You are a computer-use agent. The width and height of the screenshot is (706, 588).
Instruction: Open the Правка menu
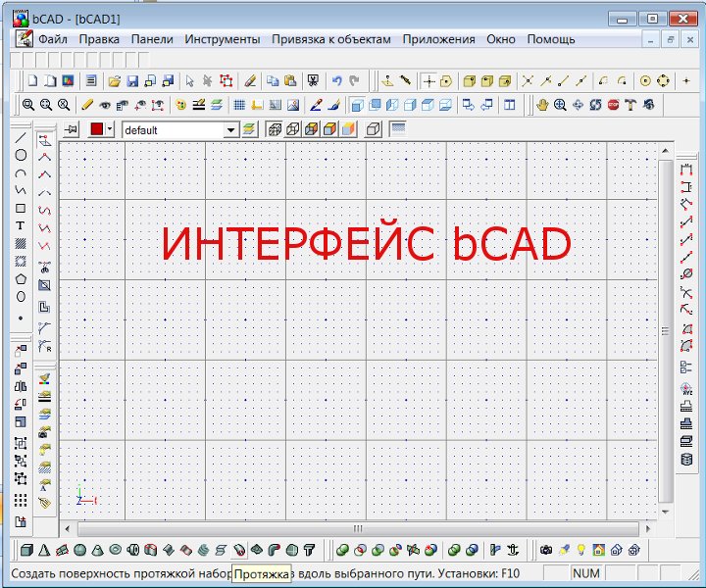(99, 39)
